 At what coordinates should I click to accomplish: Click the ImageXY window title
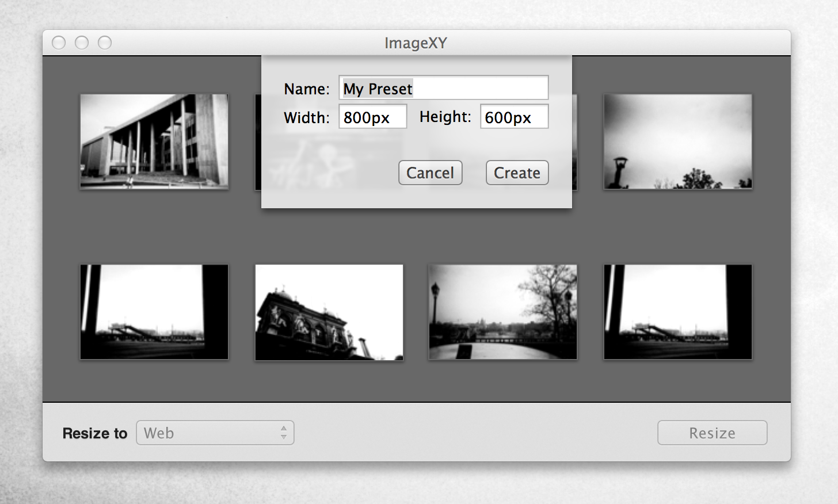[416, 43]
